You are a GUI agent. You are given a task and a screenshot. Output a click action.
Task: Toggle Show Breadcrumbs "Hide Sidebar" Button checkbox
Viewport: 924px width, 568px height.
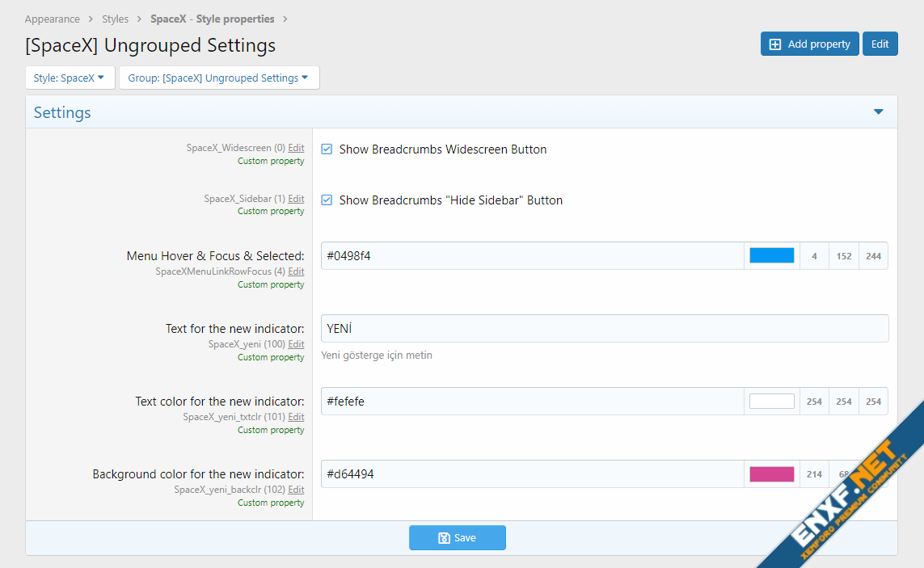[x=327, y=200]
